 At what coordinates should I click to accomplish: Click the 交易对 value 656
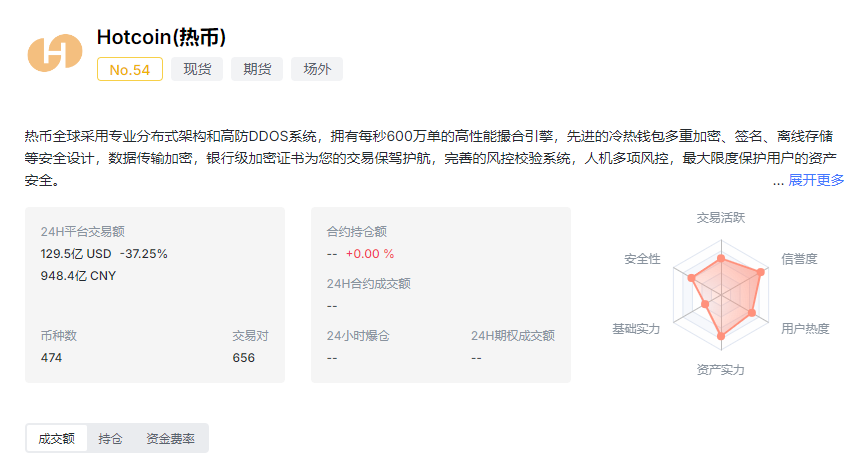(x=244, y=357)
